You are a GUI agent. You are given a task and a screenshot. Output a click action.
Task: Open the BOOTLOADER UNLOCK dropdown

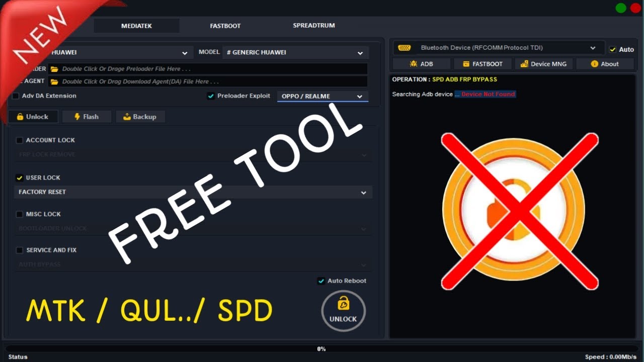pyautogui.click(x=193, y=228)
